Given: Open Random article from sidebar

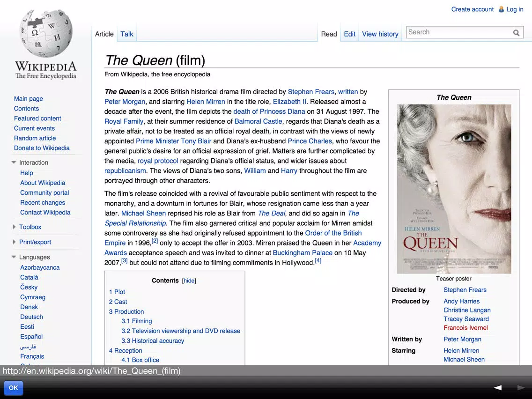Looking at the screenshot, I should coord(35,138).
